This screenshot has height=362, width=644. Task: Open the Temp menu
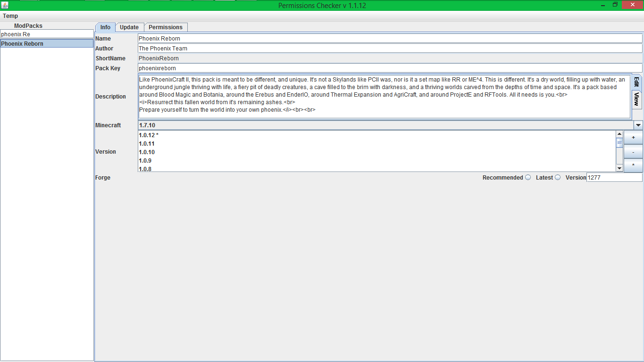(x=10, y=16)
